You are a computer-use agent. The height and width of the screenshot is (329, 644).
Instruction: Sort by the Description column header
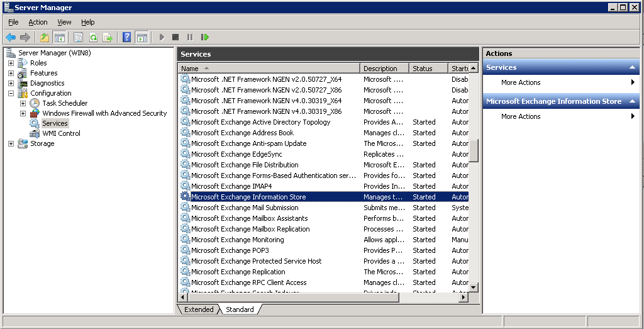coord(384,69)
